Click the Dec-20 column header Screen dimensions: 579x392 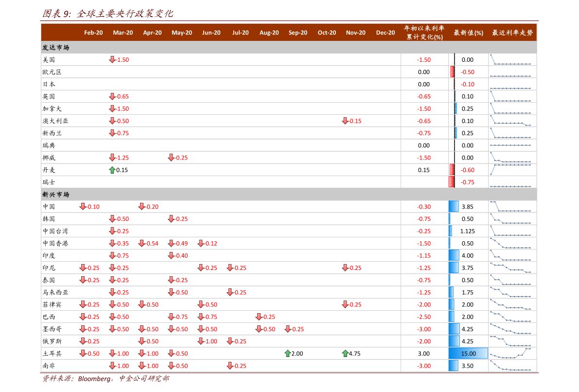pyautogui.click(x=385, y=33)
